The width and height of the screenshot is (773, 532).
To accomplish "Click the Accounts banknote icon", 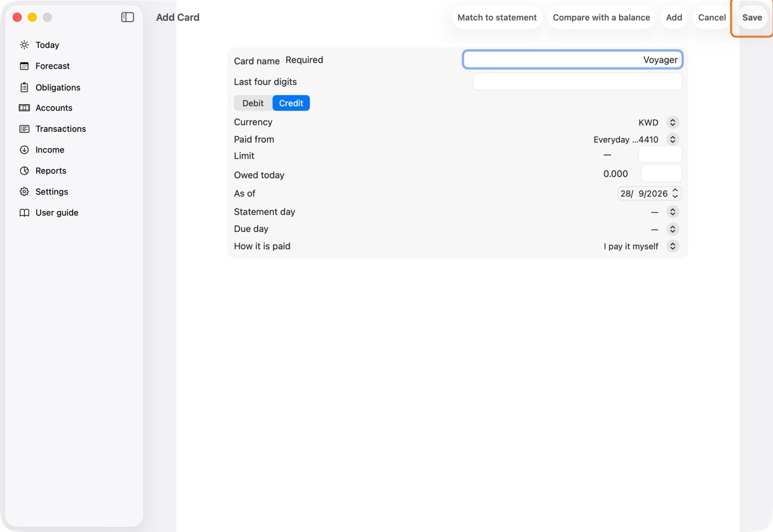I will (x=24, y=108).
